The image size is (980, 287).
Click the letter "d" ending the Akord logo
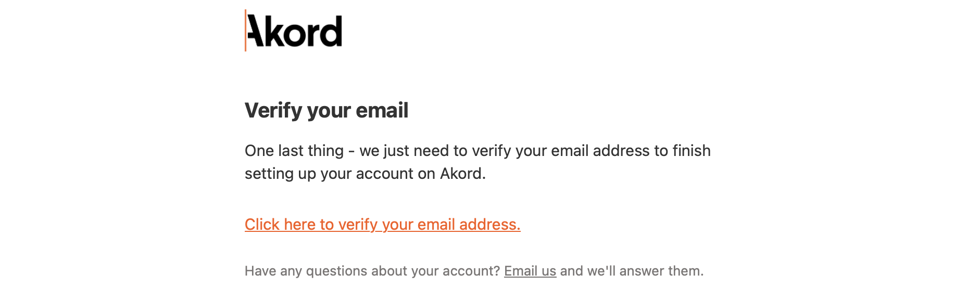(x=332, y=31)
